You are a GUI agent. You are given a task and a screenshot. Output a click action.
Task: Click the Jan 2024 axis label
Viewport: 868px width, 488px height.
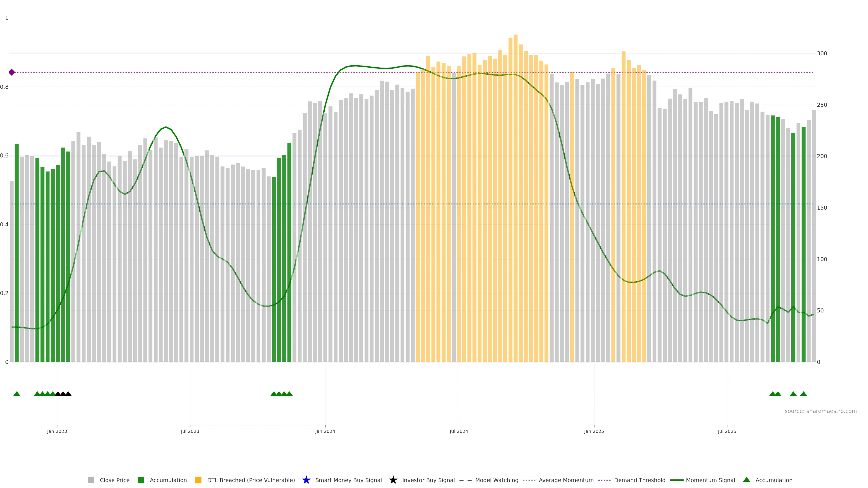point(325,432)
